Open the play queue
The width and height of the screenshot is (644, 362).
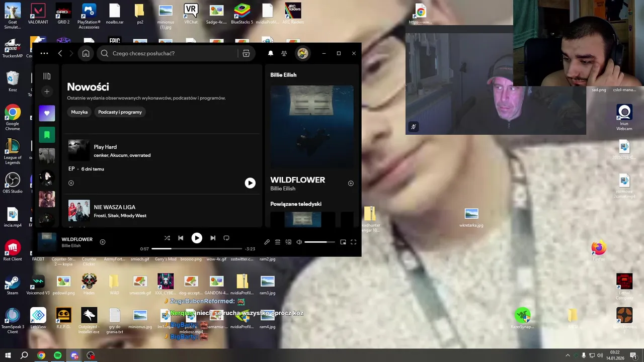point(278,242)
